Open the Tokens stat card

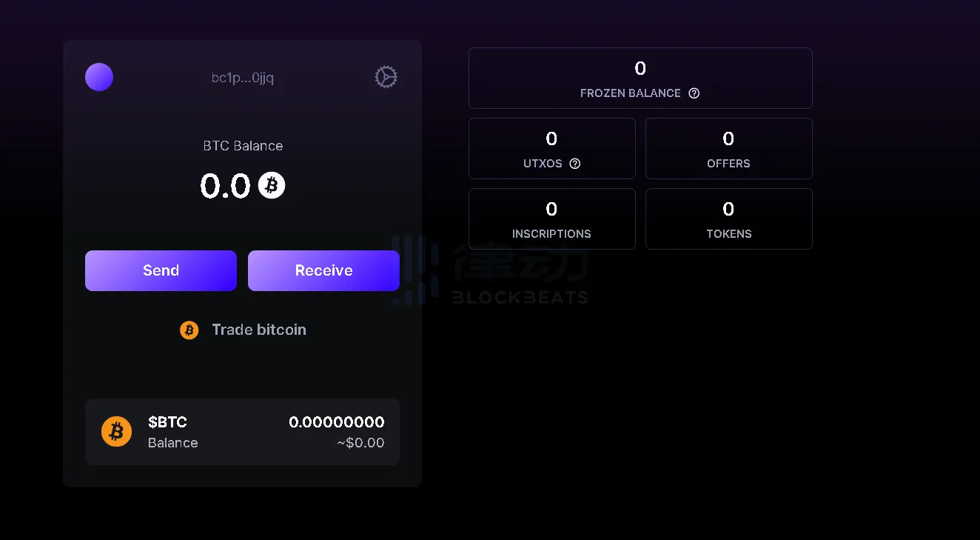pos(728,219)
